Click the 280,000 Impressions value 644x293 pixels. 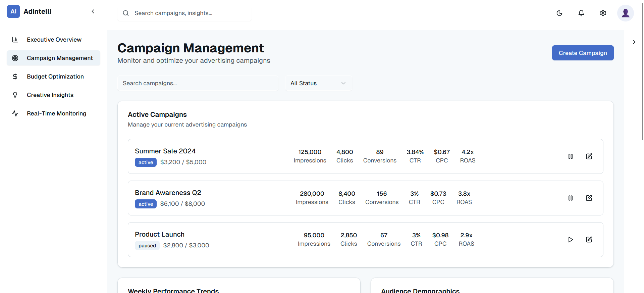(x=312, y=194)
